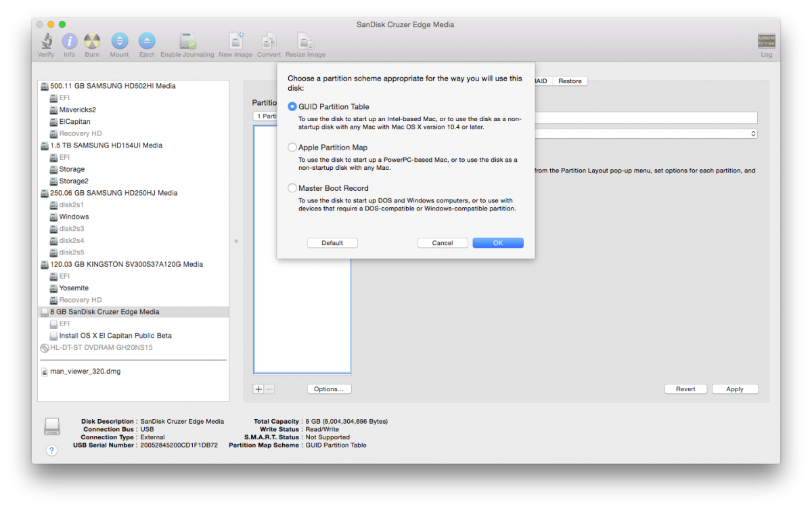812x509 pixels.
Task: Remove a partition with the minus button
Action: click(x=269, y=389)
